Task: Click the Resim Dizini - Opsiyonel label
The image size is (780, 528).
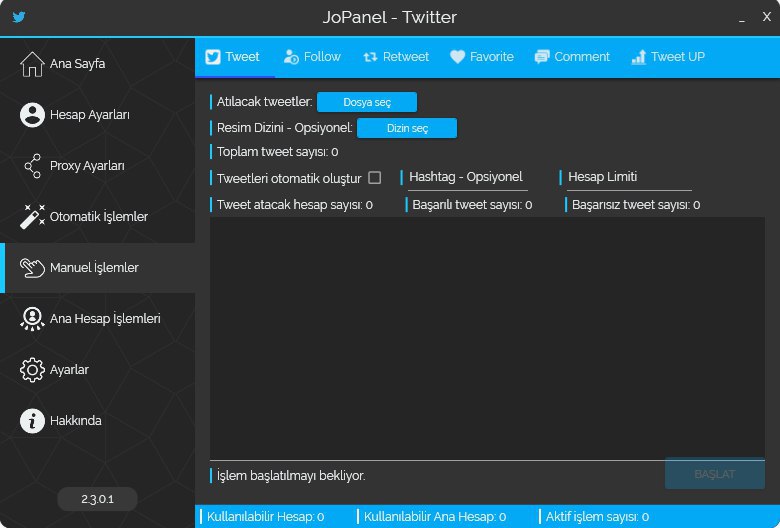Action: click(285, 128)
